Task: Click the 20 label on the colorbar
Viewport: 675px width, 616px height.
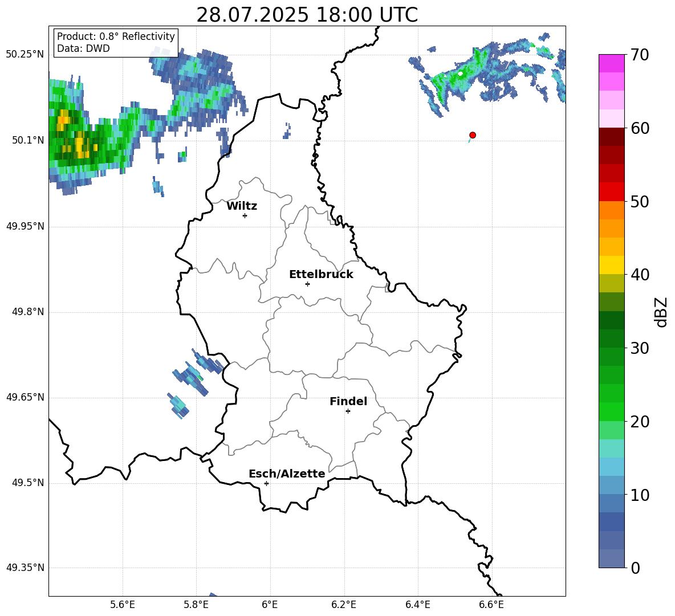Action: [x=639, y=422]
